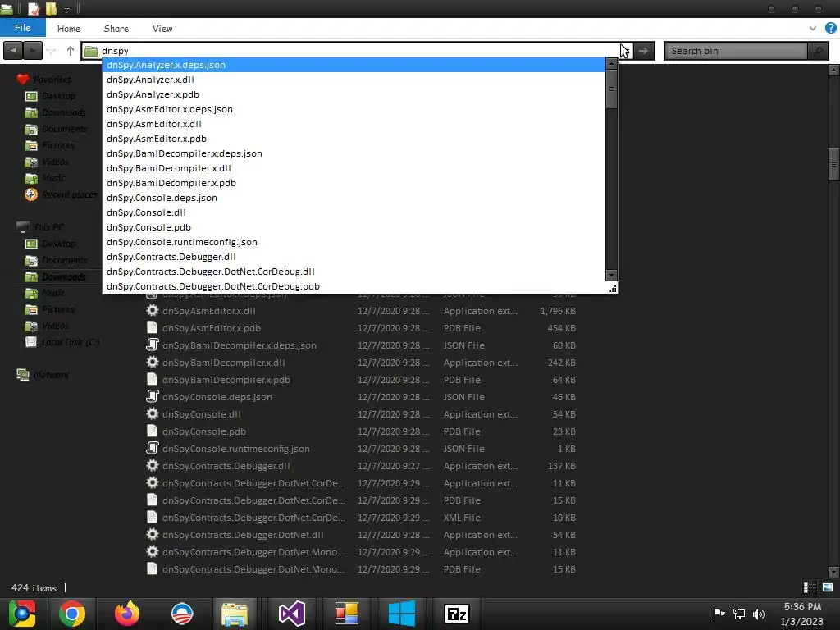Choose dnSpy.AsmEditor.x.pdb in the dropdown
The image size is (840, 630).
(x=354, y=139)
